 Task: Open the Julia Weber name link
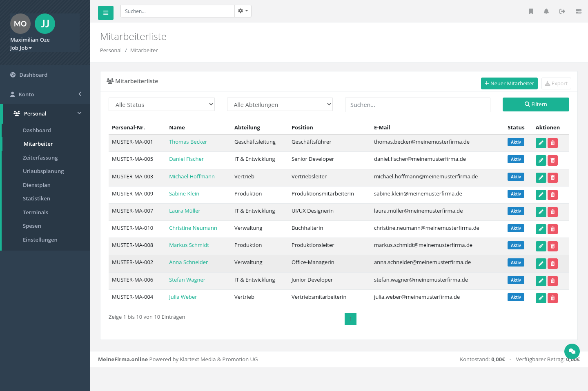coord(183,297)
